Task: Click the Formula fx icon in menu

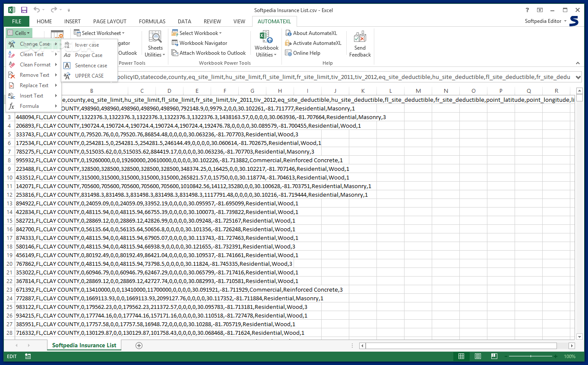Action: (12, 106)
